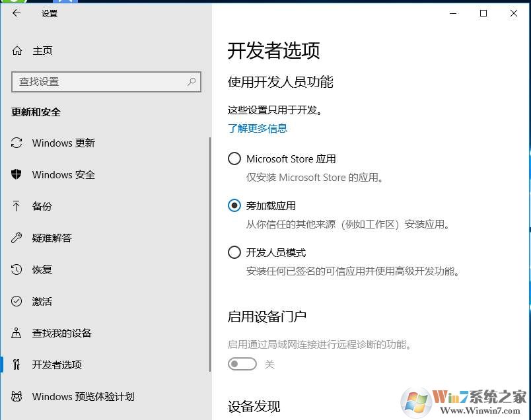Click description 安装任何已签名的可信应用
Viewport: 531px width, 420px height.
click(x=353, y=271)
